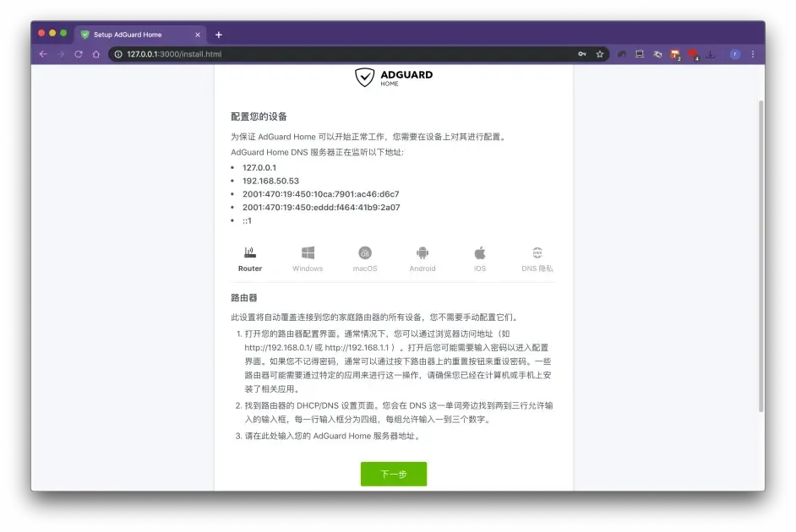This screenshot has height=532, width=796.
Task: Click the AdGuard Home logo
Action: pos(394,78)
